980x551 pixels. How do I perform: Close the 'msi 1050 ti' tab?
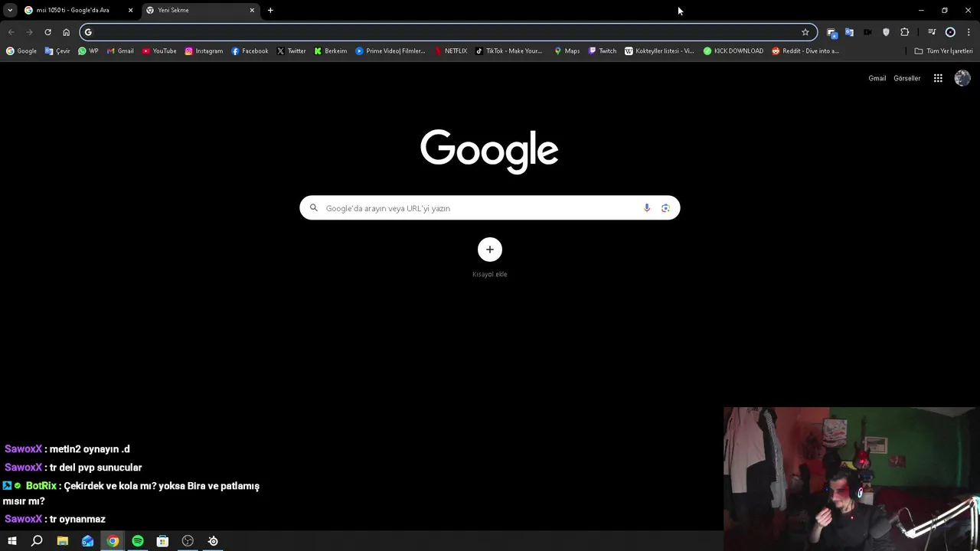[130, 10]
